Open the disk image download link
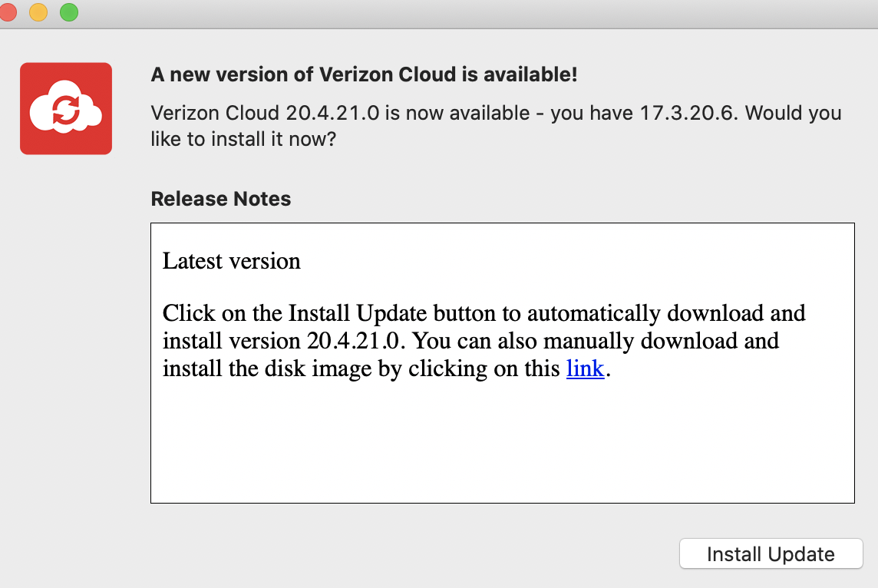Viewport: 878px width, 588px height. pyautogui.click(x=586, y=368)
